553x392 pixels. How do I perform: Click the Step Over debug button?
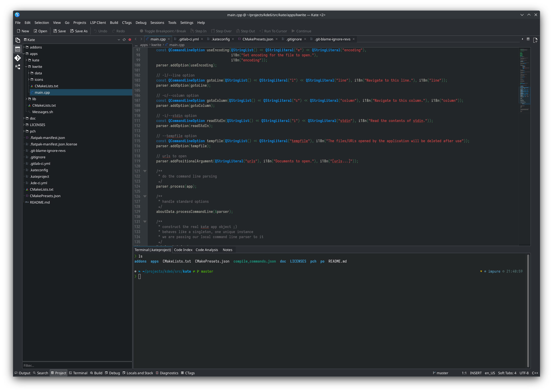(221, 31)
